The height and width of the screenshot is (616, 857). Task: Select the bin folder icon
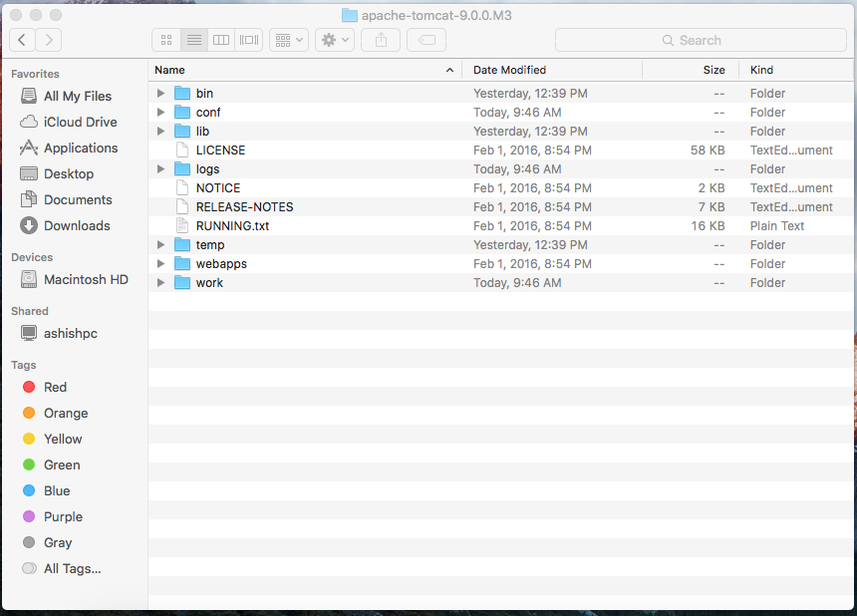[x=182, y=94]
